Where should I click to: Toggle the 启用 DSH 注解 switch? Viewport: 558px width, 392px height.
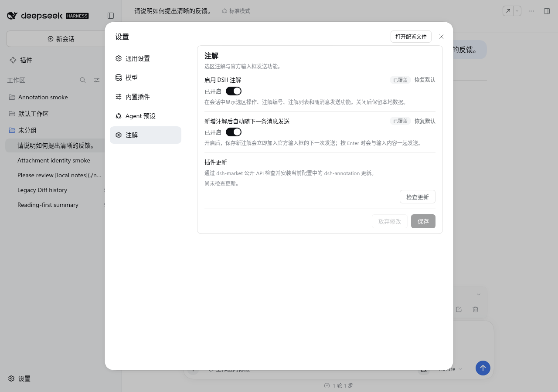234,91
